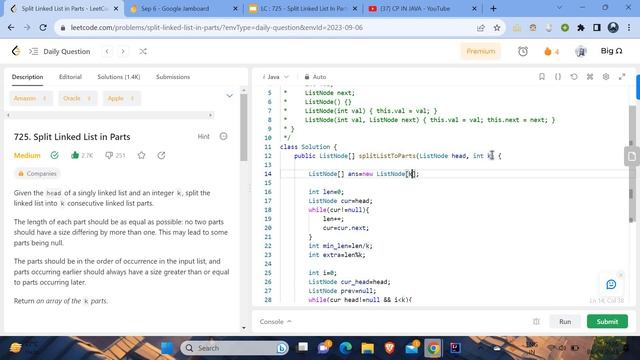Open Microsoft Edge from the taskbar

(345, 348)
